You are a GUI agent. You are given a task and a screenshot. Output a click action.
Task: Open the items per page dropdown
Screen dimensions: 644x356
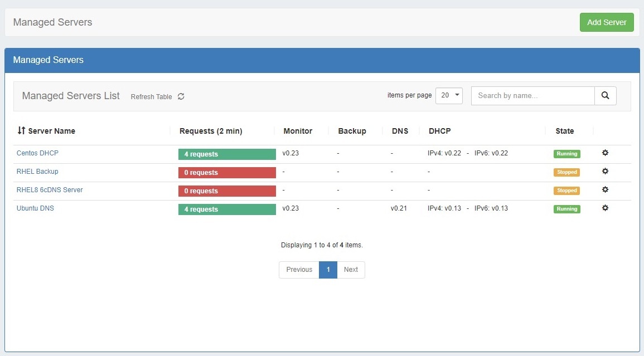coord(449,95)
